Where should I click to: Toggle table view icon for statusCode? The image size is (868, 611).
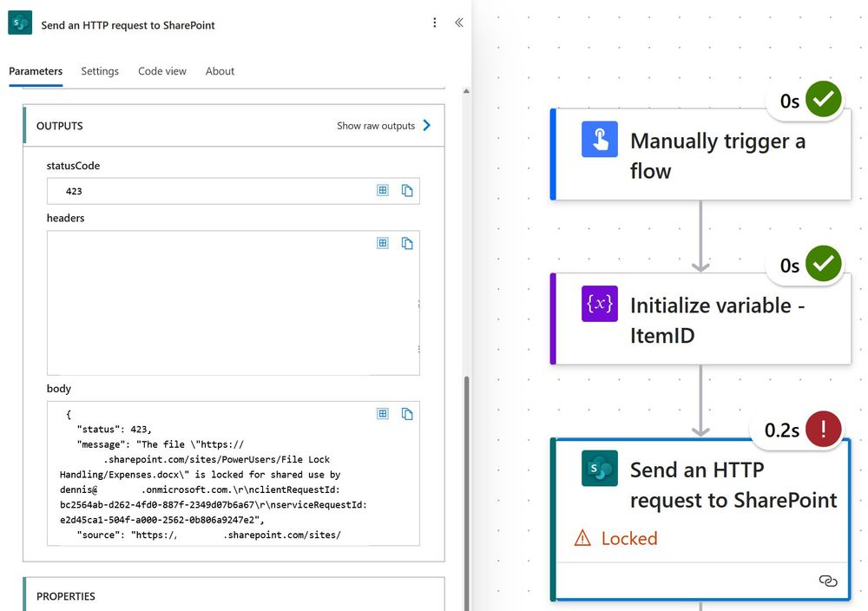pyautogui.click(x=383, y=190)
